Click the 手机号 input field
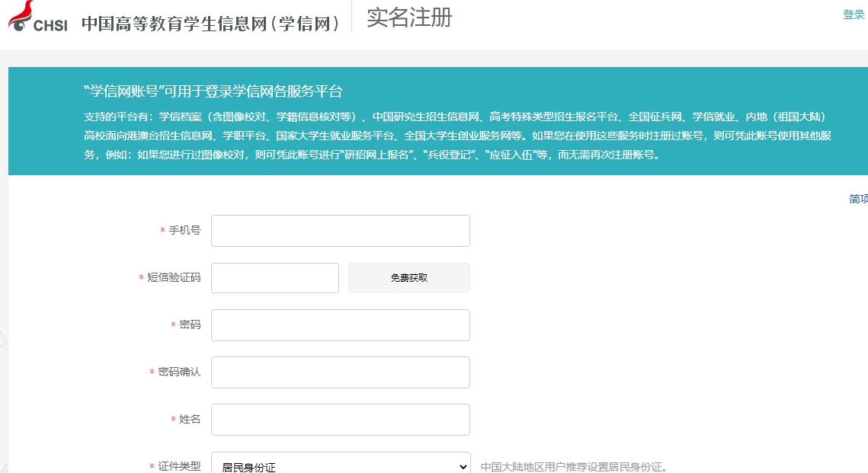The height and width of the screenshot is (473, 868). click(341, 231)
